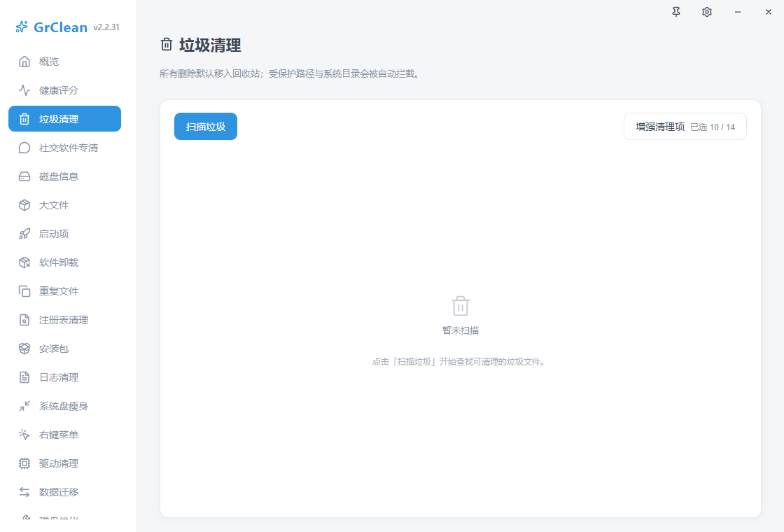The width and height of the screenshot is (784, 532).
Task: Start scanning with the 扫描垃圾 button
Action: click(206, 127)
